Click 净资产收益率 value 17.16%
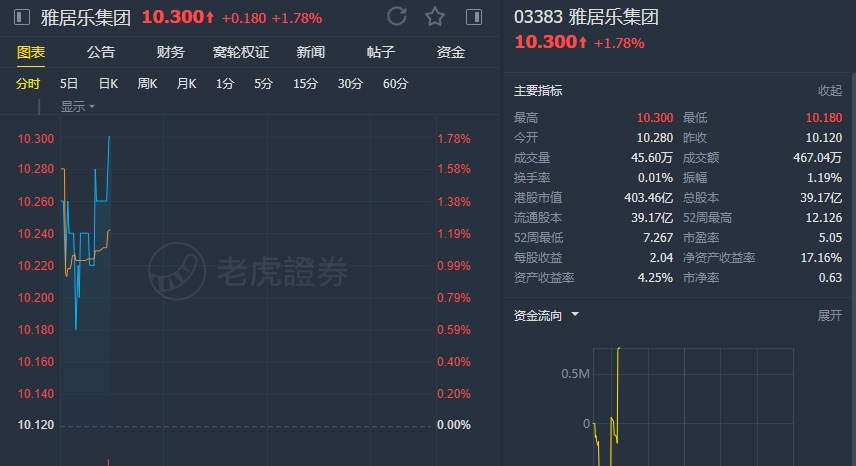The height and width of the screenshot is (466, 856). pyautogui.click(x=821, y=258)
